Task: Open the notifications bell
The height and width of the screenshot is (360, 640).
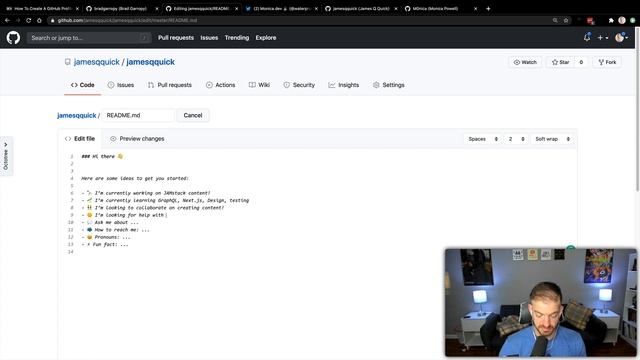Action: 587,38
